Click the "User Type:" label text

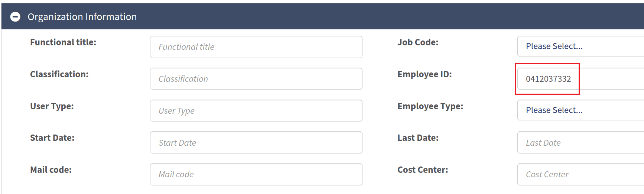(52, 106)
